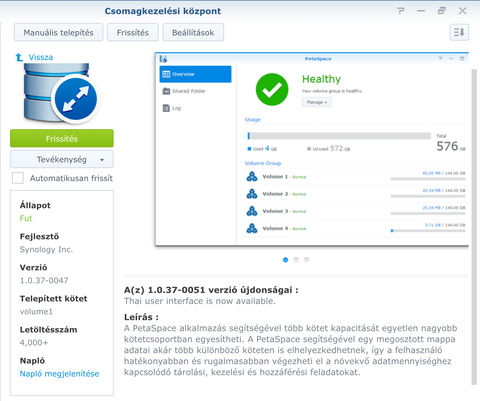Close the Csomagkezelési központ window
This screenshot has width=480, height=401.
(462, 11)
